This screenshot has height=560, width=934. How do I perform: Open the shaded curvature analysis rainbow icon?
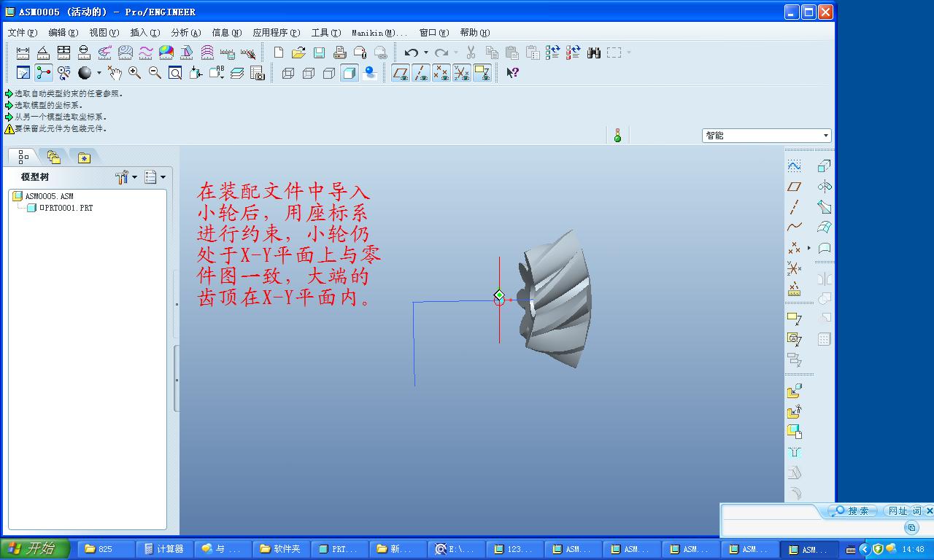pyautogui.click(x=166, y=52)
